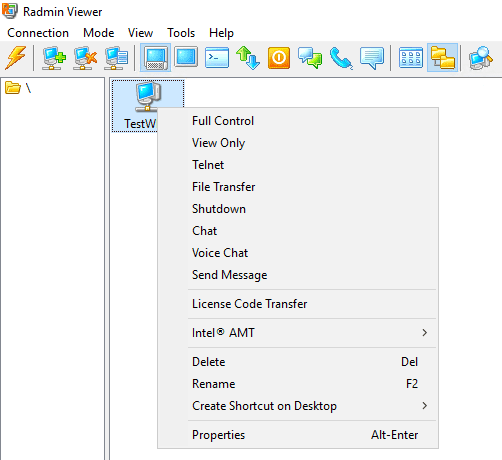Select Full Control mode toolbar icon
Screen dimensions: 502x460
[155, 57]
